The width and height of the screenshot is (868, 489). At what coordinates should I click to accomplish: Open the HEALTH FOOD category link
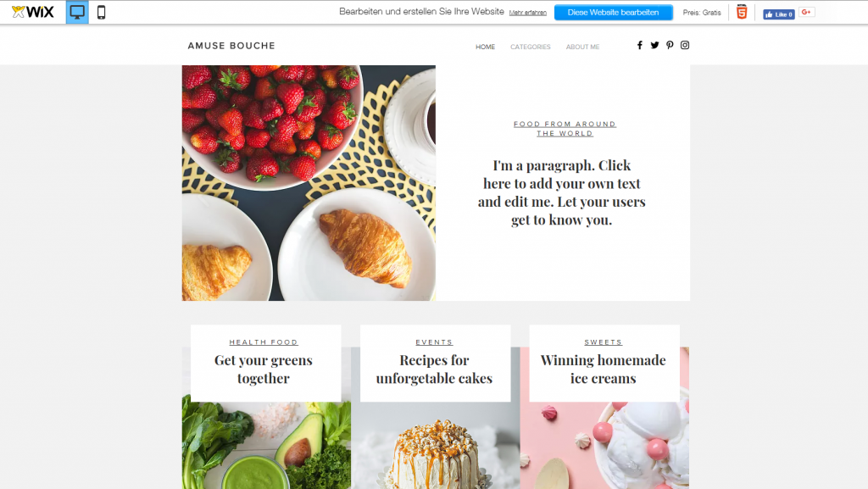coord(264,342)
